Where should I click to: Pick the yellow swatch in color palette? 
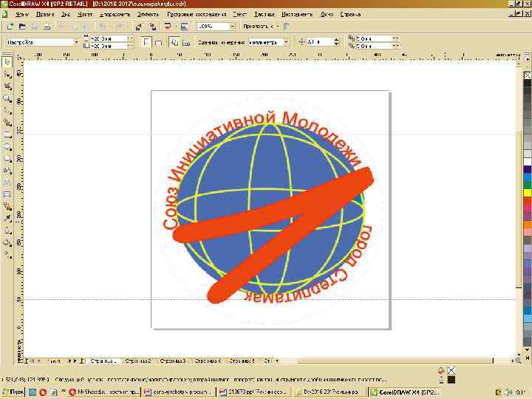coord(528,192)
